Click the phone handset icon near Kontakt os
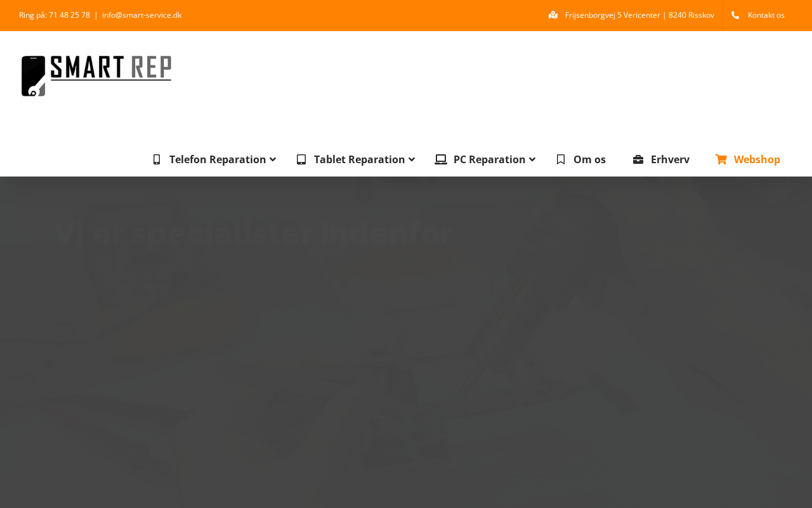This screenshot has width=812, height=508. tap(735, 15)
